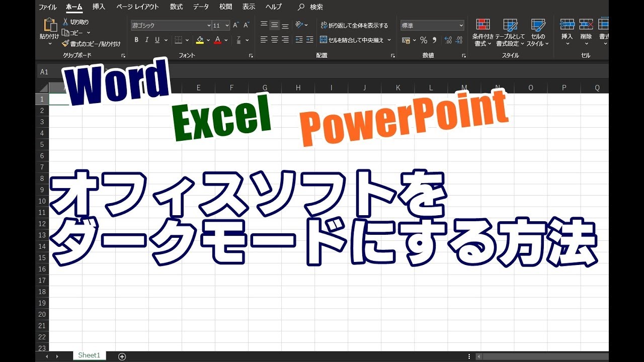644x362 pixels.
Task: Click the phonetic guide (furigana) icon
Action: [x=239, y=40]
